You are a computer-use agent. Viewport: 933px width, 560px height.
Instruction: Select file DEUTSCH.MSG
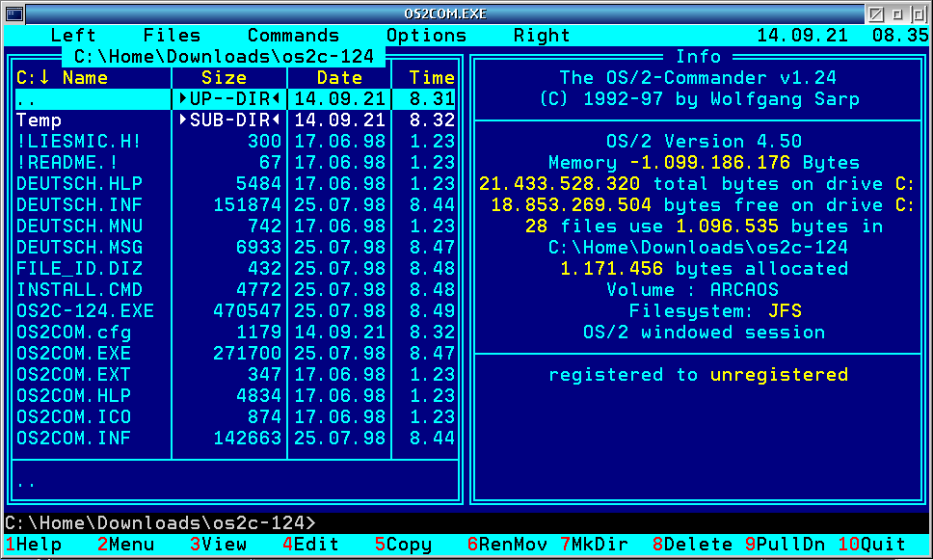click(x=235, y=248)
